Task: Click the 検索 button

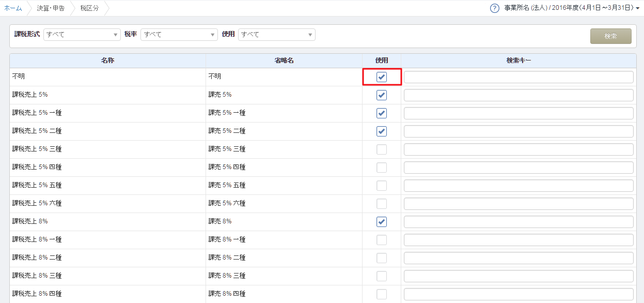Action: [611, 36]
